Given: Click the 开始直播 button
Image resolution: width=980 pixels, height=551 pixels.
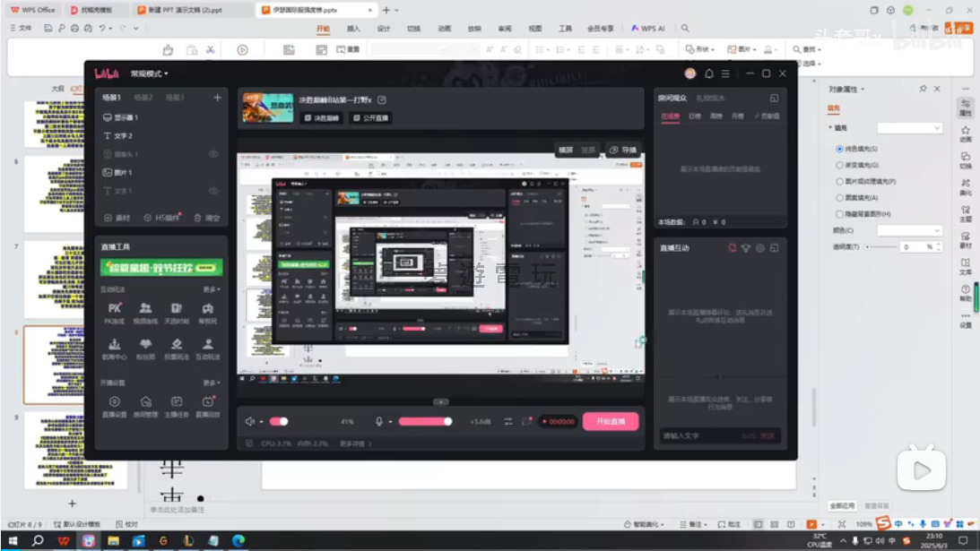Looking at the screenshot, I should pos(611,421).
